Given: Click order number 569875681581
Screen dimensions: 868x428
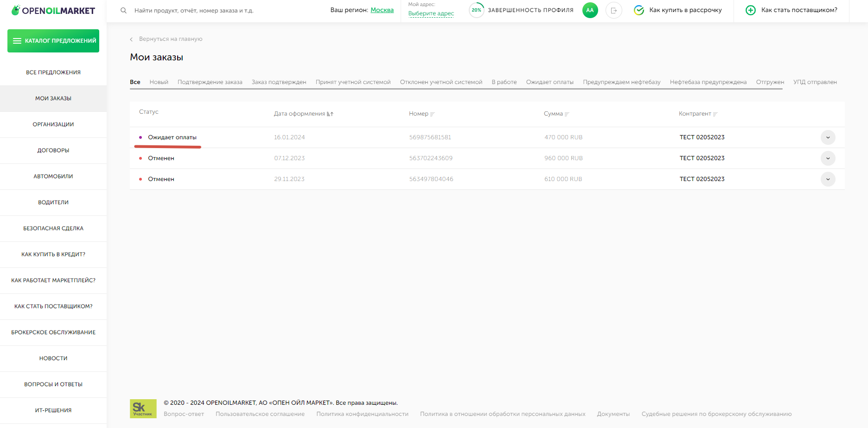Looking at the screenshot, I should tap(430, 137).
